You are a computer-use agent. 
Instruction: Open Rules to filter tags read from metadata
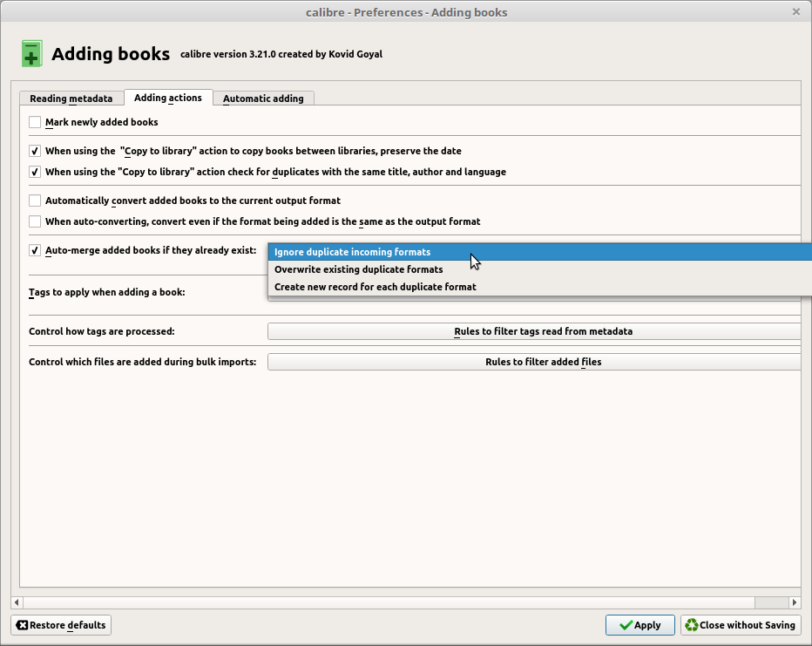pos(534,331)
